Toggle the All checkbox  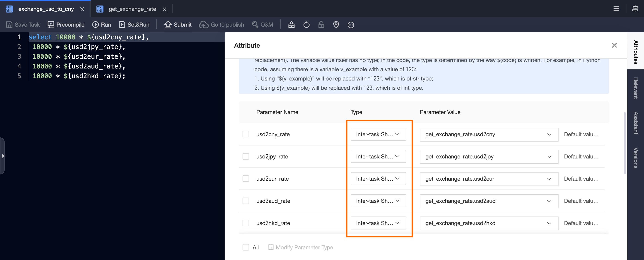pos(246,247)
